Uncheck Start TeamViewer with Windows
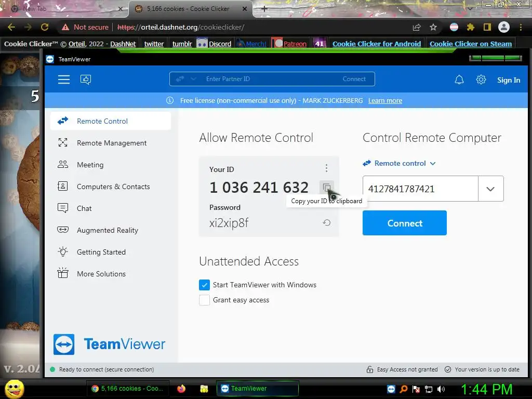Image resolution: width=532 pixels, height=399 pixels. (x=204, y=285)
